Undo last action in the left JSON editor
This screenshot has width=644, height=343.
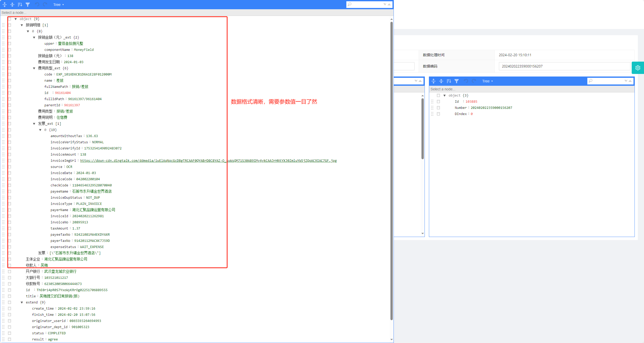tap(37, 5)
